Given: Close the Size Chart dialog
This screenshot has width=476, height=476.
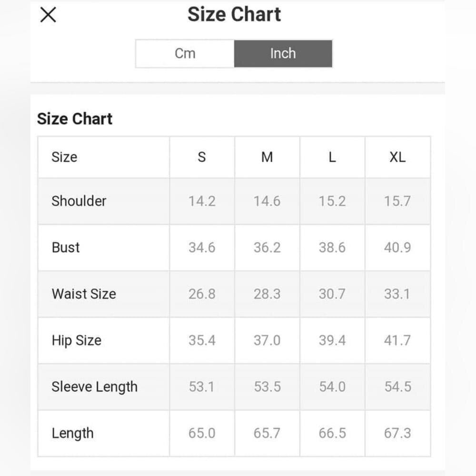Looking at the screenshot, I should tap(48, 15).
